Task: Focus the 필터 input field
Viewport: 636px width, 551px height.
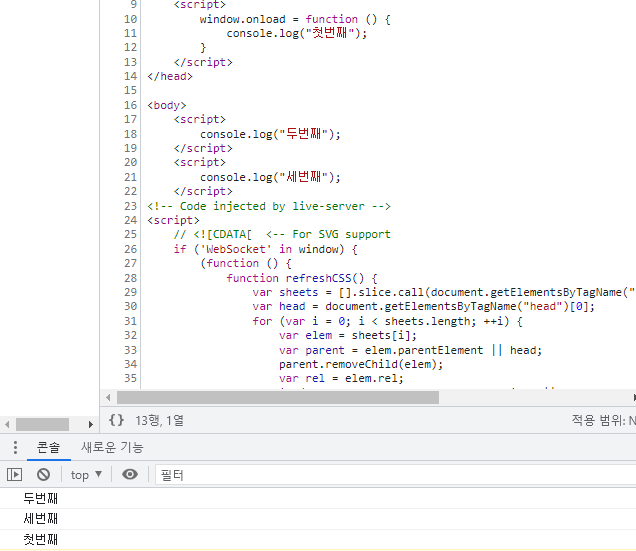Action: tap(395, 475)
